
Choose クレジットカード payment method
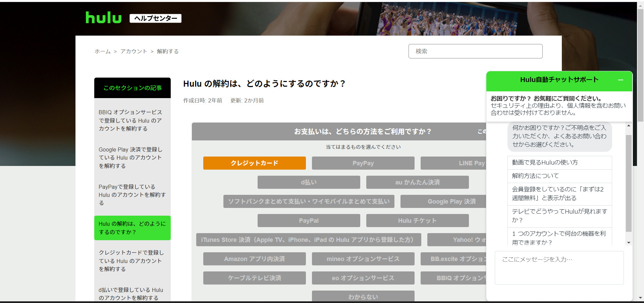(x=254, y=163)
